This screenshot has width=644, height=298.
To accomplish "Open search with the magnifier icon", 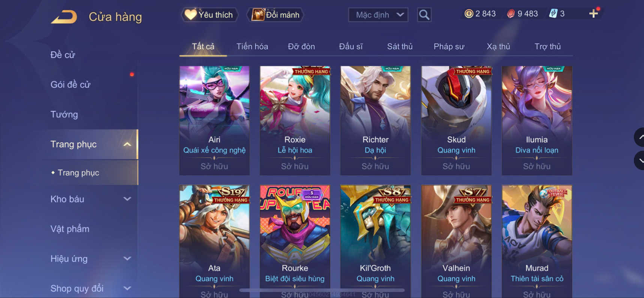I will pos(424,15).
